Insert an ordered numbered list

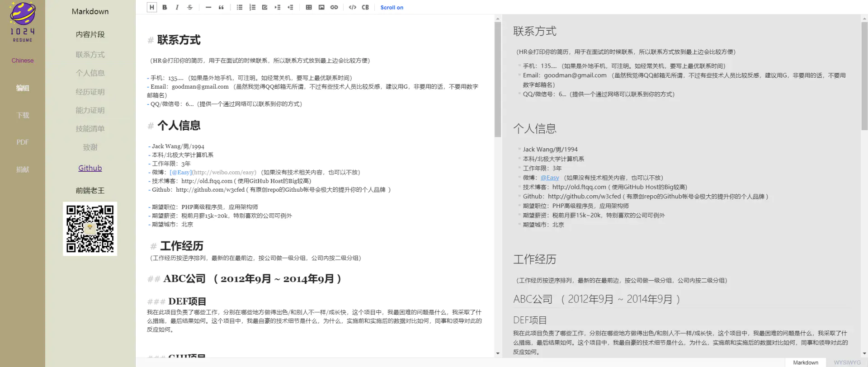tap(252, 7)
